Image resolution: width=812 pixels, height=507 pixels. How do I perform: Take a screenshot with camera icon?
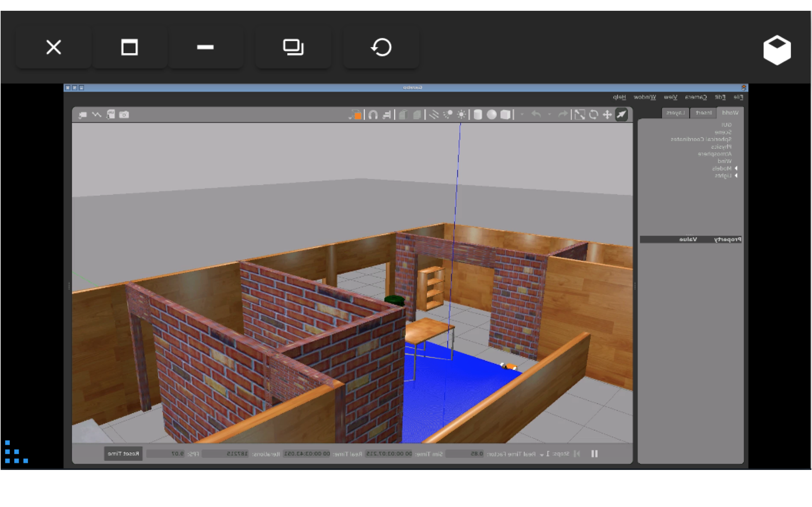click(124, 115)
